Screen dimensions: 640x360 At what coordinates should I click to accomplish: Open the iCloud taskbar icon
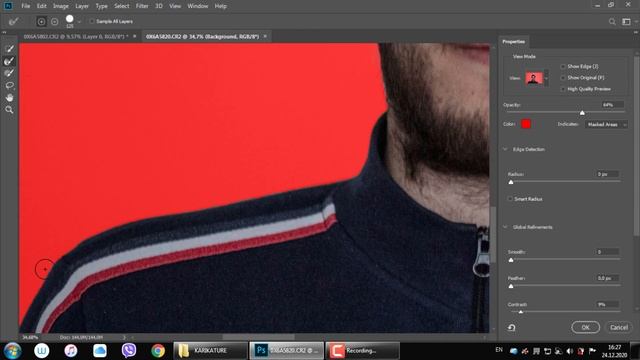[100, 351]
